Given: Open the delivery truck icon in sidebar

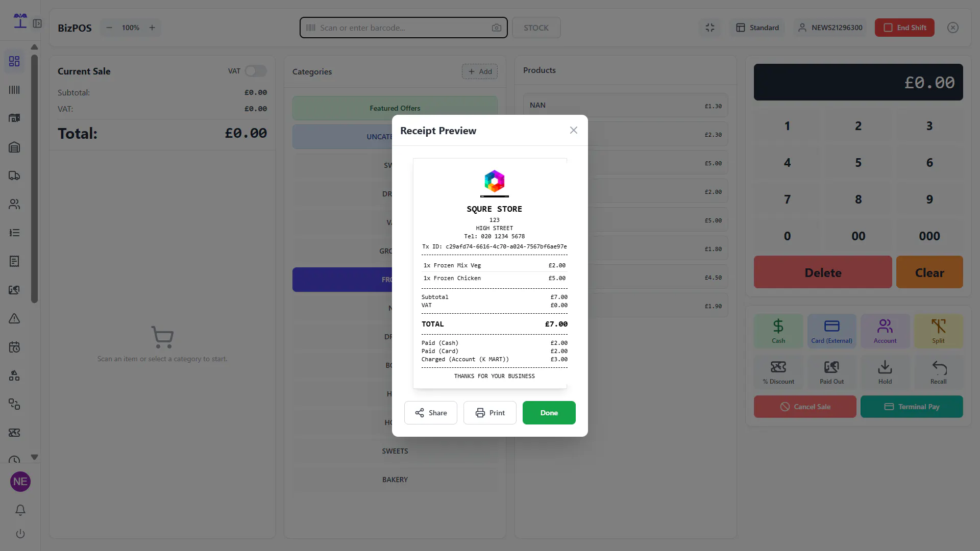Looking at the screenshot, I should 14,176.
